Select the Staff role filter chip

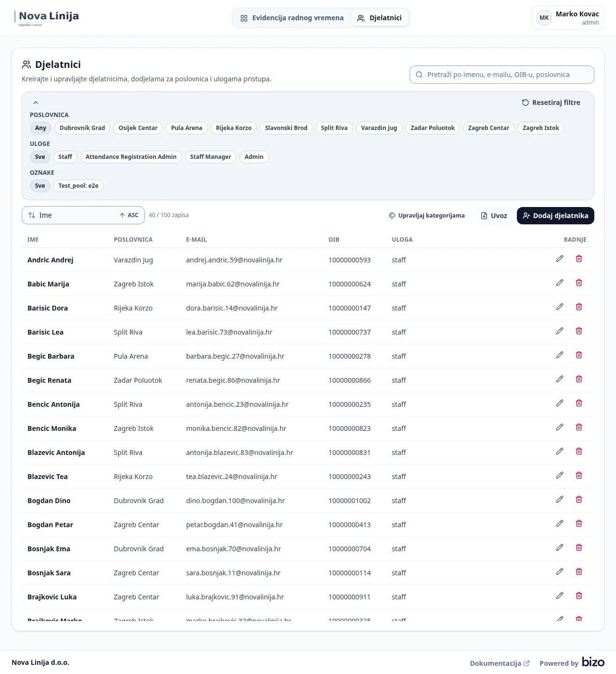tap(65, 156)
